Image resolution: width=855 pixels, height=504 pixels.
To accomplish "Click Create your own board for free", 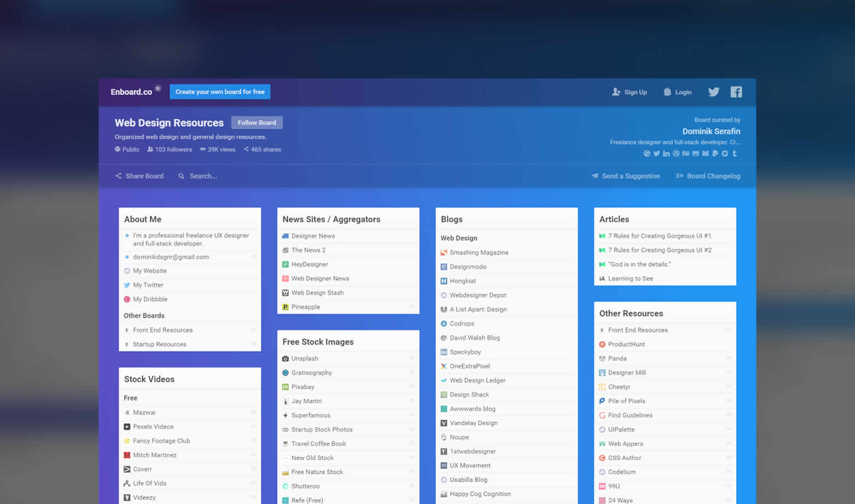I will [x=220, y=92].
